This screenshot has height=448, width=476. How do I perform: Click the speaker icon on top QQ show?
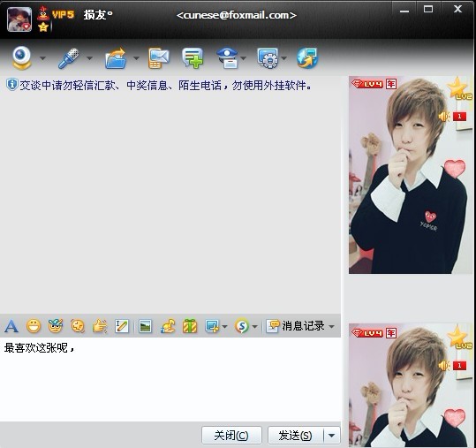(444, 117)
